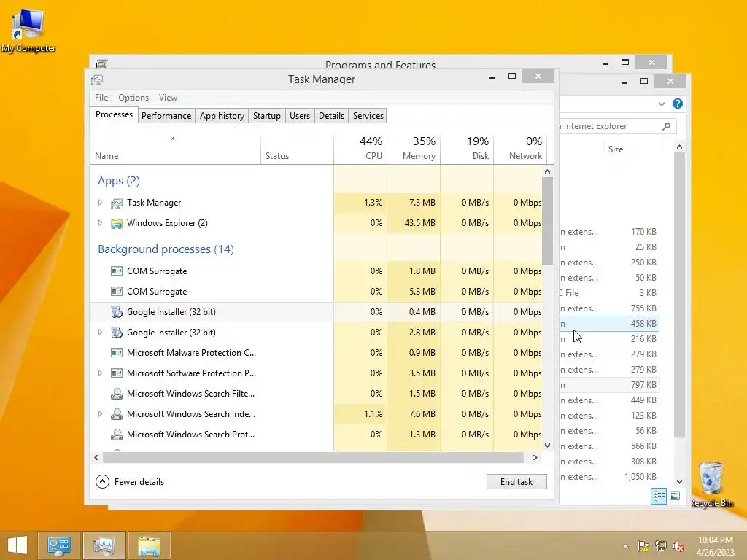747x560 pixels.
Task: Expand the ribbon chevron in background window
Action: pos(661,104)
